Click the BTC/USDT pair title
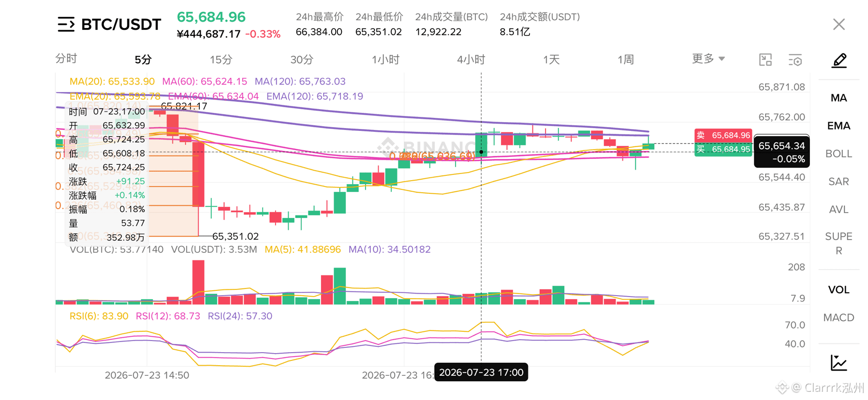This screenshot has height=400, width=868. [121, 24]
